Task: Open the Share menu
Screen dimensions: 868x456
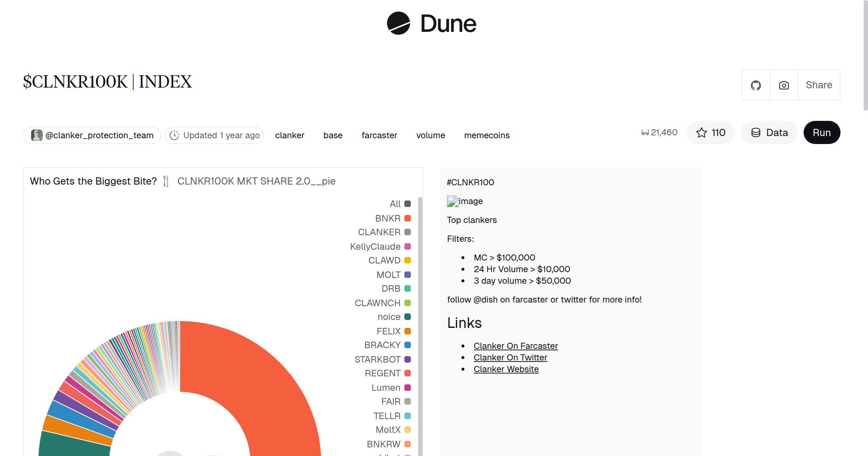Action: pyautogui.click(x=819, y=85)
